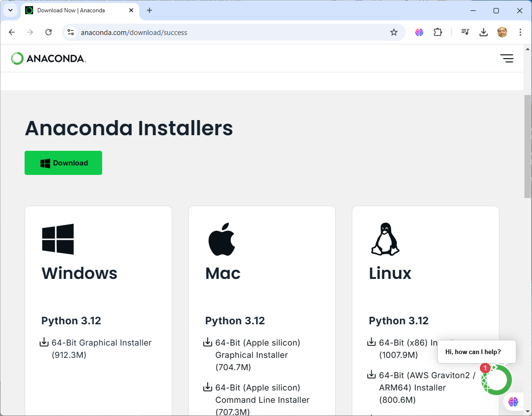This screenshot has height=416, width=532.
Task: Go back to the previous page
Action: [x=12, y=32]
